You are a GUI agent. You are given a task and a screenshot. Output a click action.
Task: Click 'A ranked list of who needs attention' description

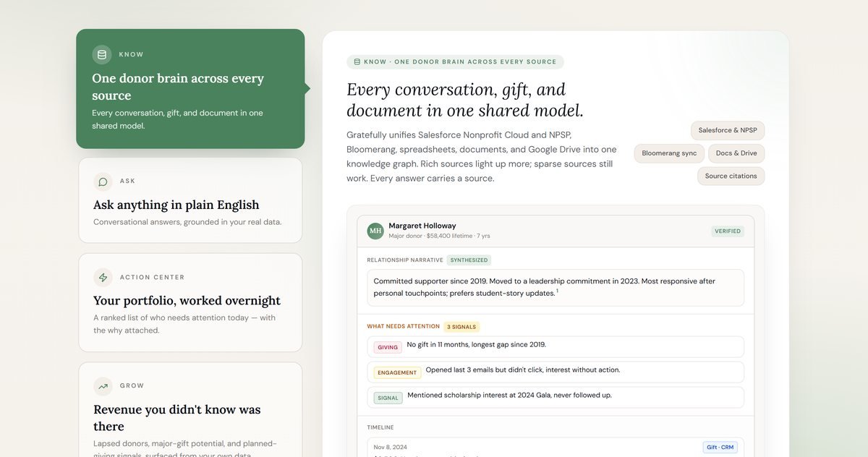click(x=184, y=324)
